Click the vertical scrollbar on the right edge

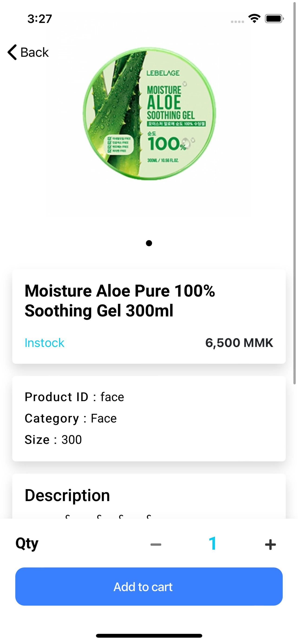tap(295, 192)
